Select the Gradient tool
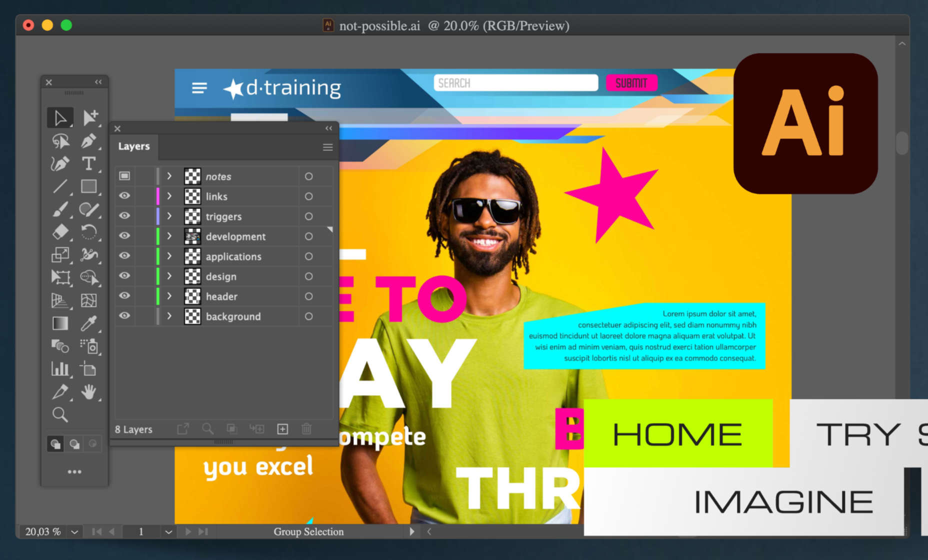The image size is (928, 560). click(60, 323)
